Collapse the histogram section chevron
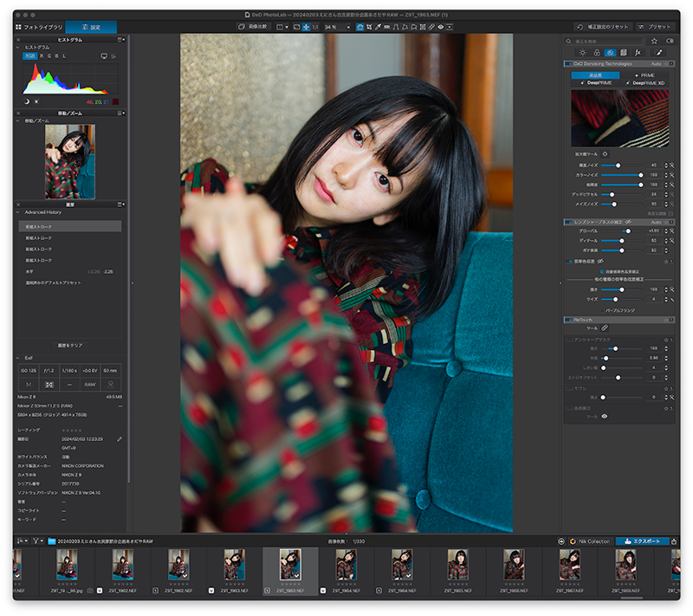Image resolution: width=693 pixels, height=616 pixels. pyautogui.click(x=18, y=48)
